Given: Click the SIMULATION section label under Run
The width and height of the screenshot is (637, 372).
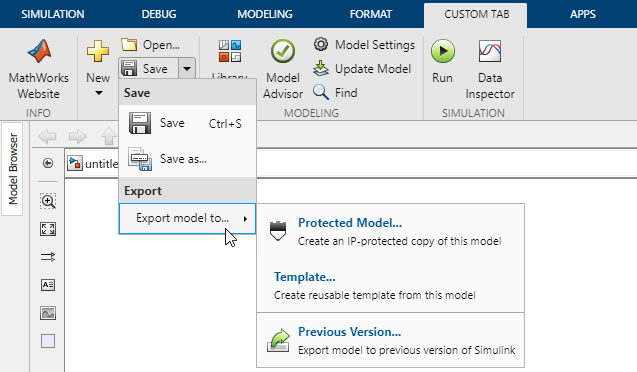Looking at the screenshot, I should tap(473, 113).
